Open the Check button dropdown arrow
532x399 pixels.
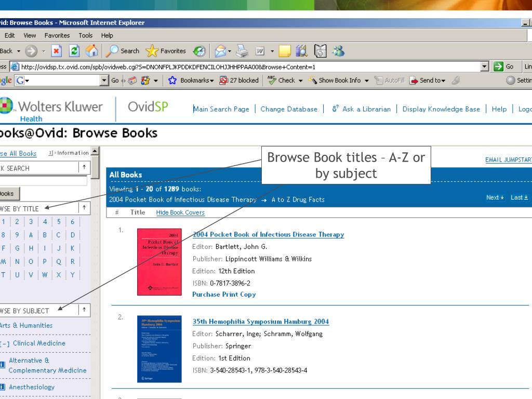300,81
